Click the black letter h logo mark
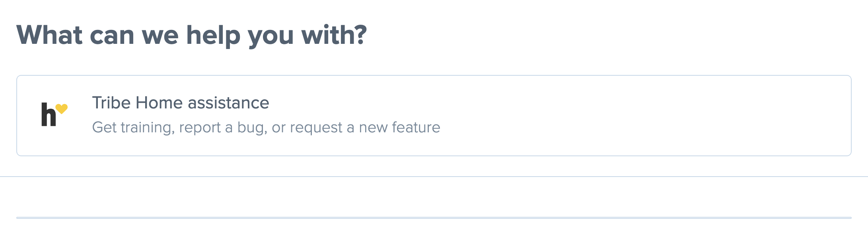The height and width of the screenshot is (228, 868). click(x=49, y=114)
